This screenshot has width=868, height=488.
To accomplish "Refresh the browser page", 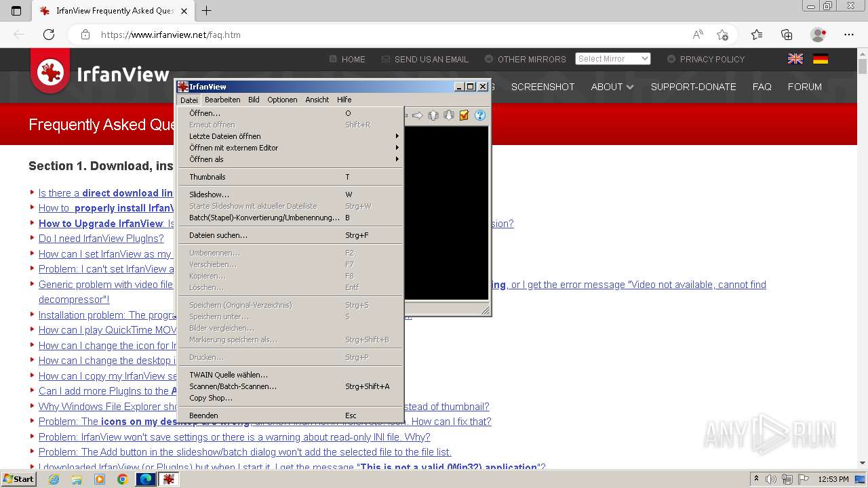I will coord(49,35).
